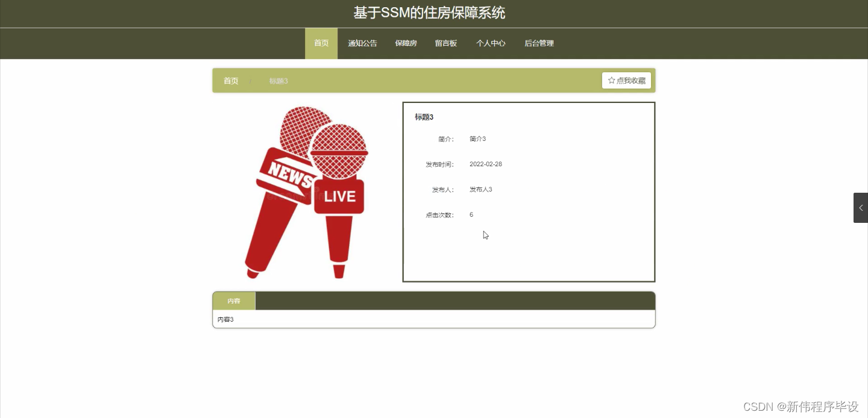Click the site title 基于SSM的住房保障系统
Viewport: 868px width, 418px height.
[x=429, y=13]
